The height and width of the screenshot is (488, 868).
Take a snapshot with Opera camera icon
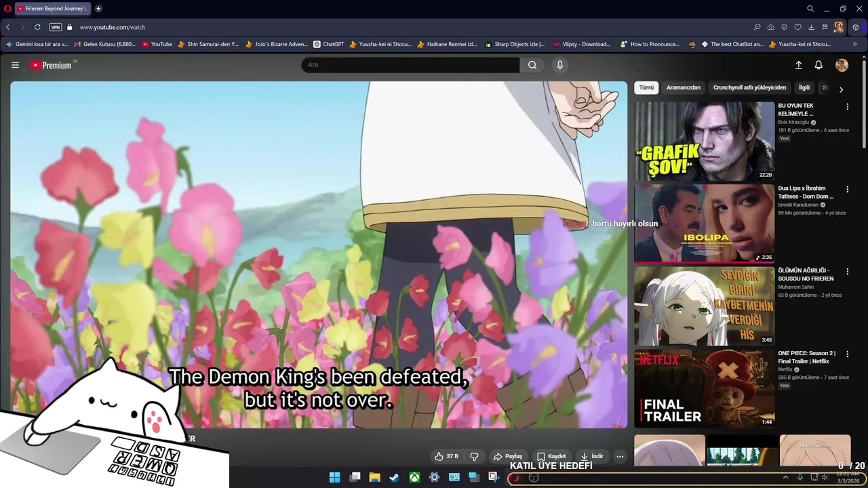[x=771, y=27]
